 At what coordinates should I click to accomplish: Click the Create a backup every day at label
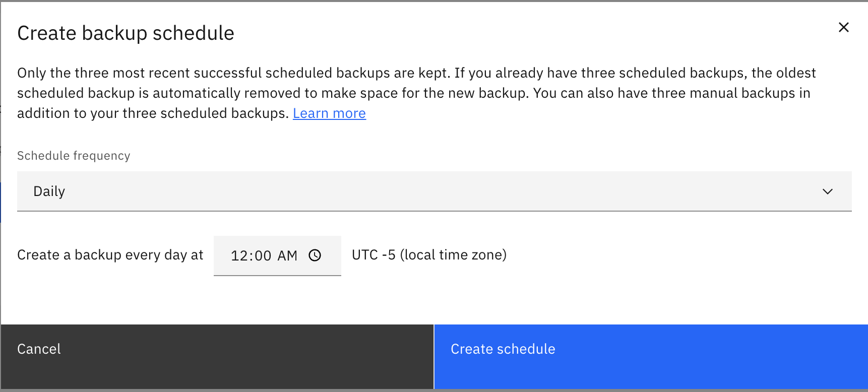point(110,255)
